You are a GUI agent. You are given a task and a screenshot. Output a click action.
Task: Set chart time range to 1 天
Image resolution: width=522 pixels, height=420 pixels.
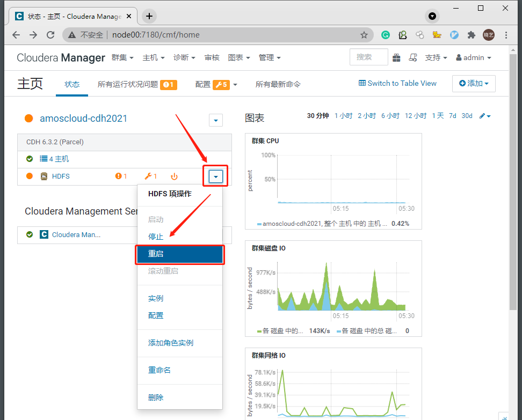[438, 116]
